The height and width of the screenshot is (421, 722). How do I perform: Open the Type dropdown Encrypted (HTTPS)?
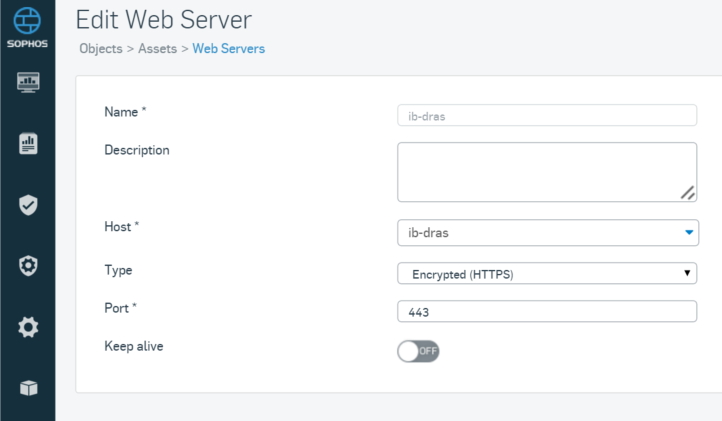(x=547, y=274)
